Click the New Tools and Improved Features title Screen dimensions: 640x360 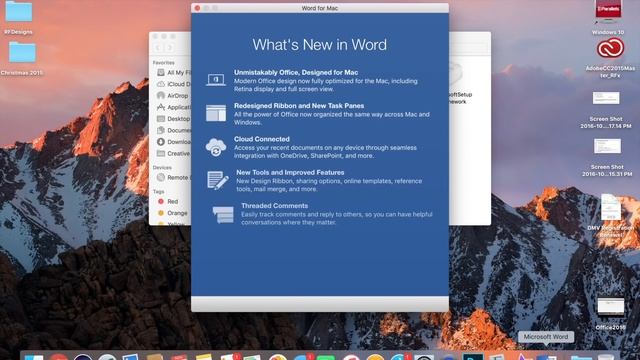[290, 172]
